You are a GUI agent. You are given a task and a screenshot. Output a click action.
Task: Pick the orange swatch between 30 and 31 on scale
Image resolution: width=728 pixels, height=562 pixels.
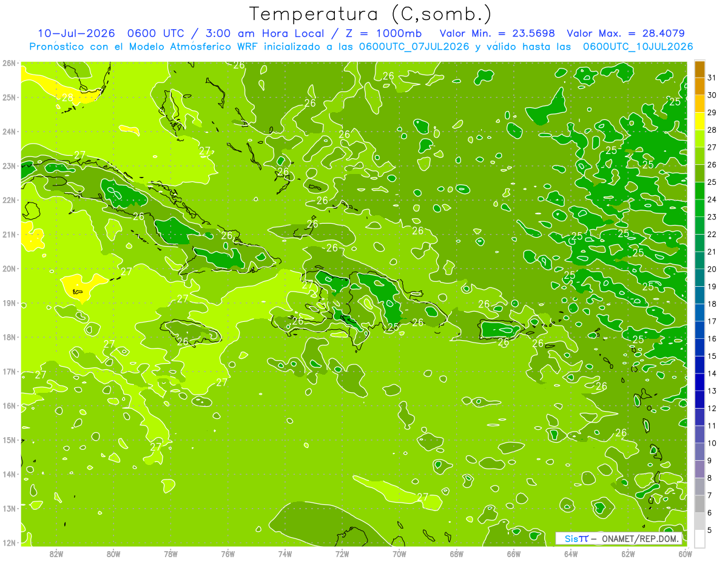click(x=699, y=86)
